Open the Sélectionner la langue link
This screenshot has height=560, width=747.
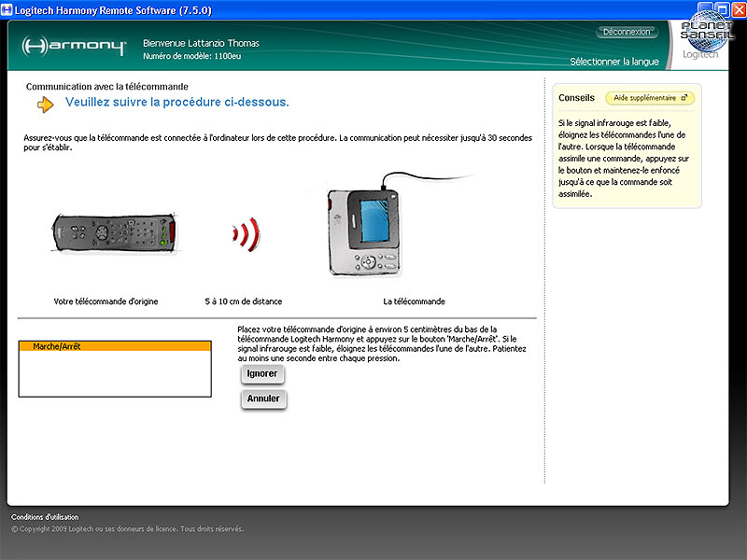point(614,62)
